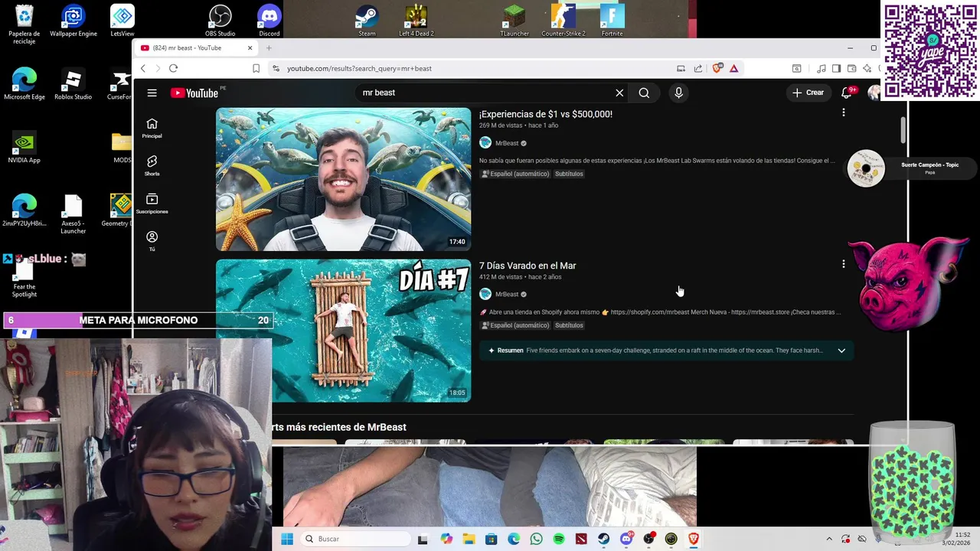
Task: Bookmark this page in the address bar
Action: click(256, 68)
